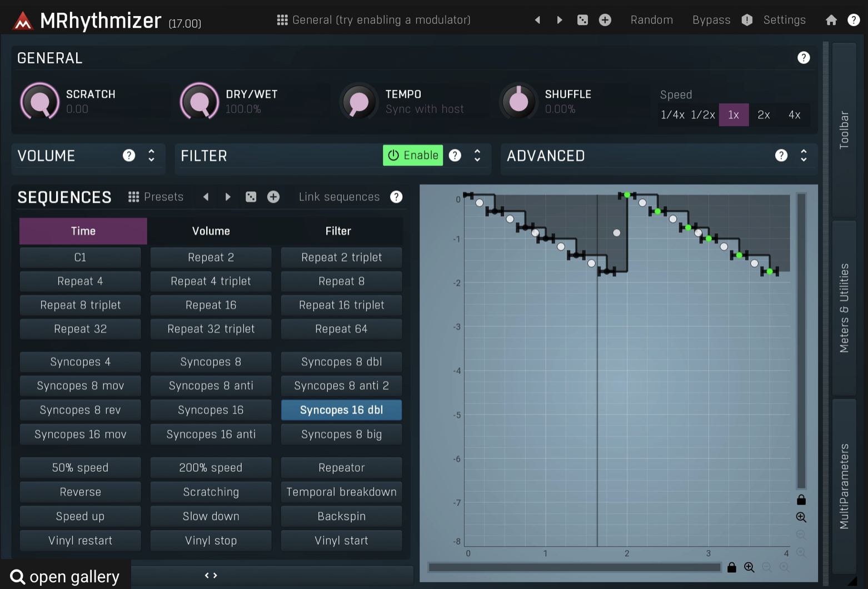The width and height of the screenshot is (868, 589).
Task: Select the Backspin preset
Action: click(x=341, y=516)
